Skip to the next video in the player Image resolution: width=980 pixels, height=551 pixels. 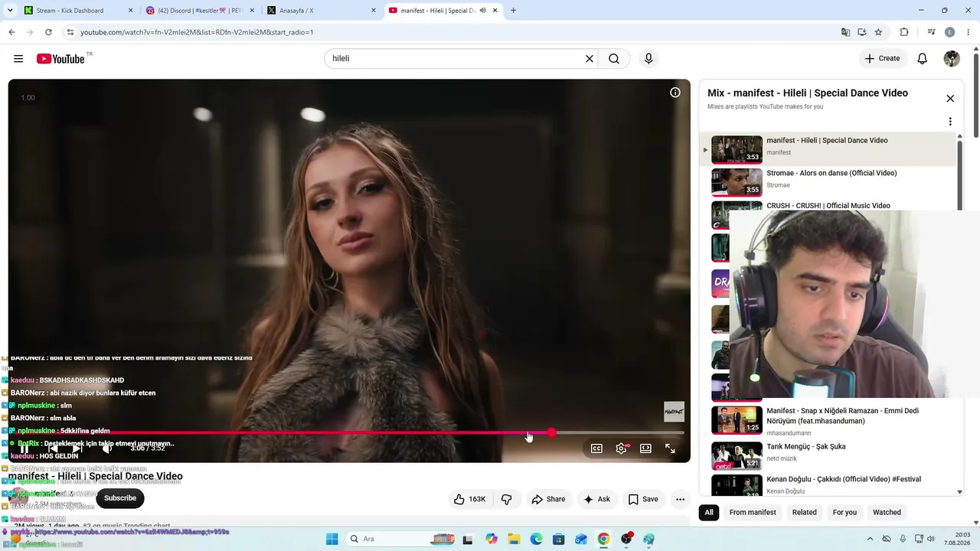pyautogui.click(x=77, y=448)
